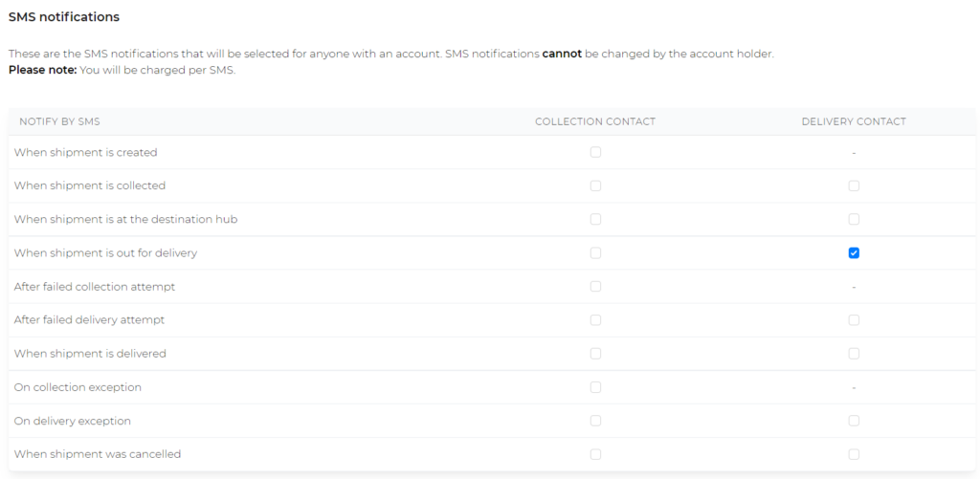Tick collection contact after failed delivery attempt
The image size is (980, 479).
point(595,319)
